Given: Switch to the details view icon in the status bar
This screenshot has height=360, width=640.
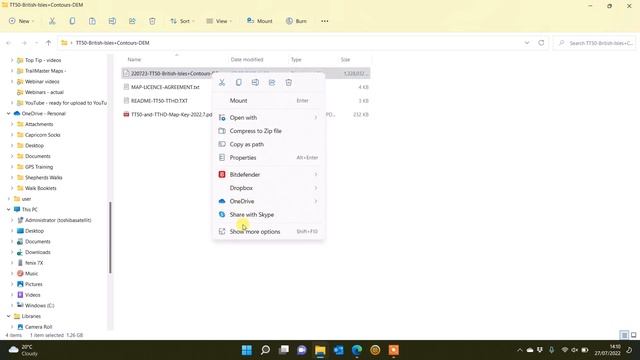Looking at the screenshot, I should [624, 335].
